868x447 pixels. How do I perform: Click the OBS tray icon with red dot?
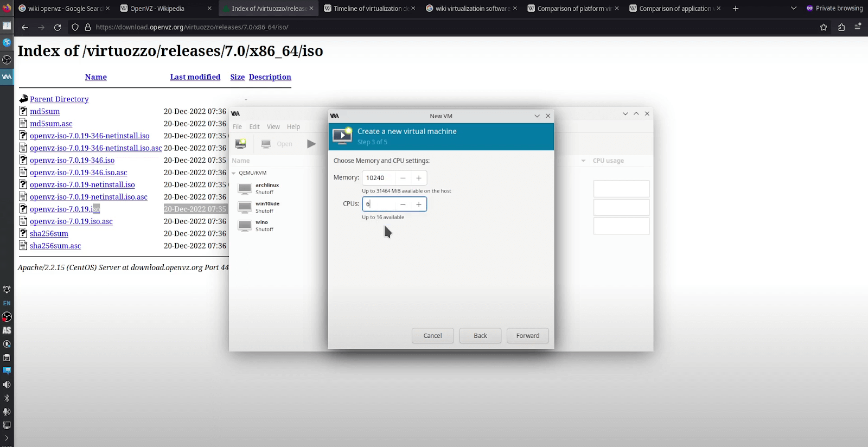(x=7, y=317)
